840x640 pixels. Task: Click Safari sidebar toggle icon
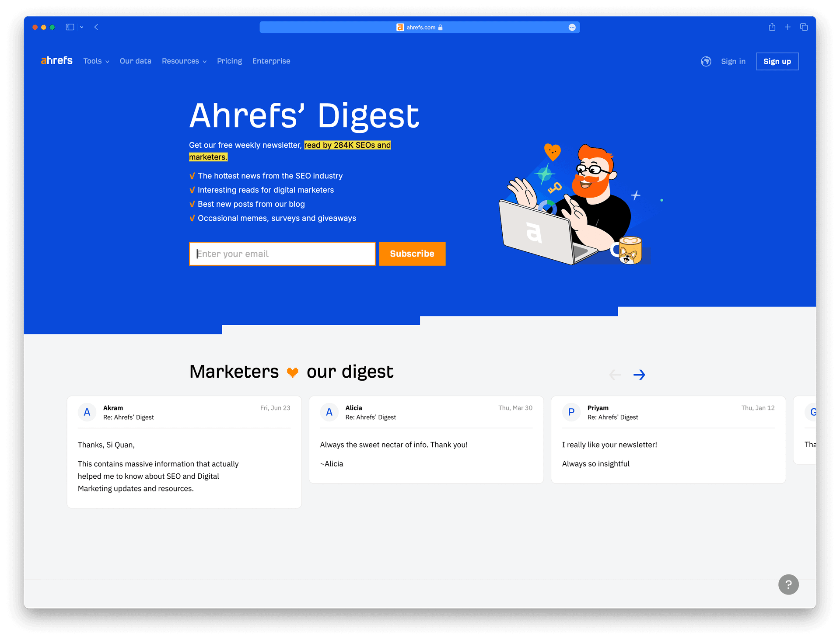[x=70, y=27]
